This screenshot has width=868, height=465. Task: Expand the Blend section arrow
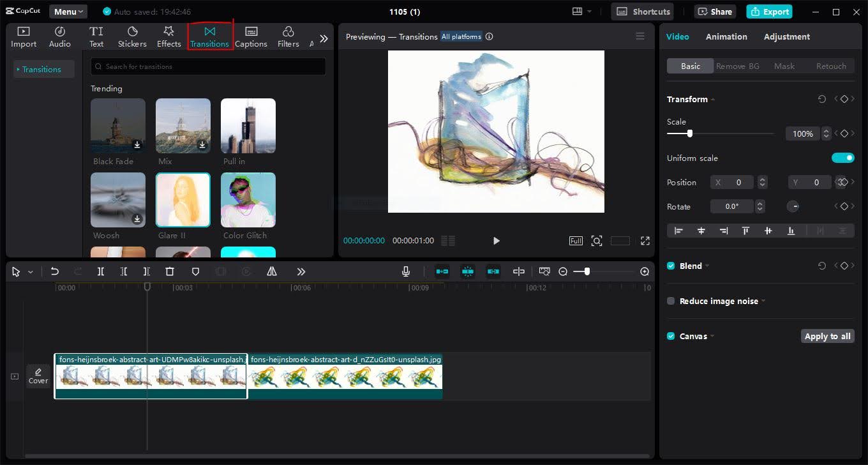[x=707, y=266]
